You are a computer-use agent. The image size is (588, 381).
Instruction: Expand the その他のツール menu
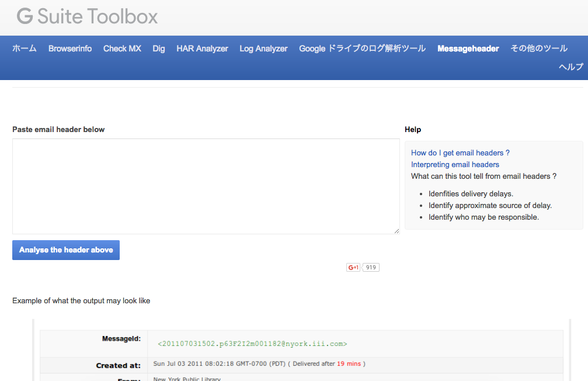tap(538, 49)
